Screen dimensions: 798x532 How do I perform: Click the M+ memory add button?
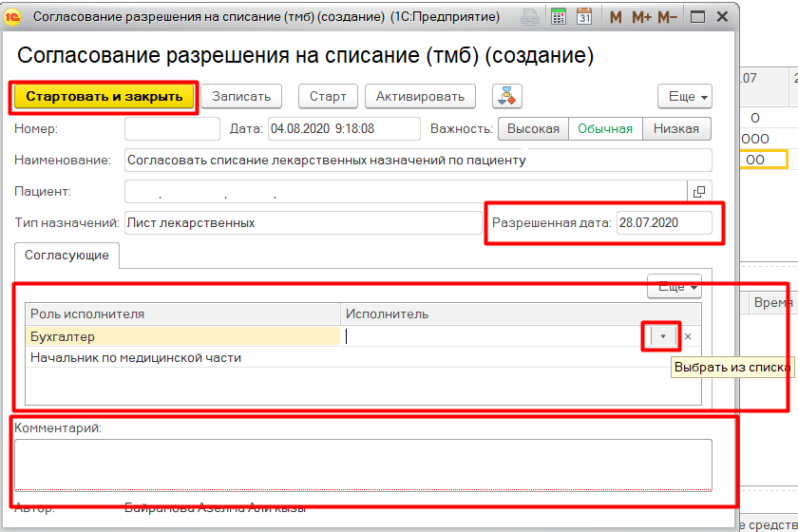(x=641, y=17)
